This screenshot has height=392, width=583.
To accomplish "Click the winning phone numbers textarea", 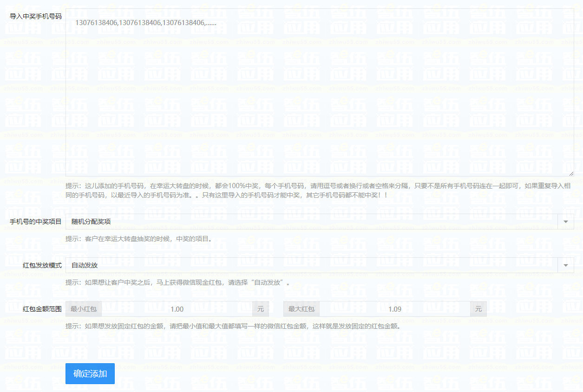I will point(320,92).
